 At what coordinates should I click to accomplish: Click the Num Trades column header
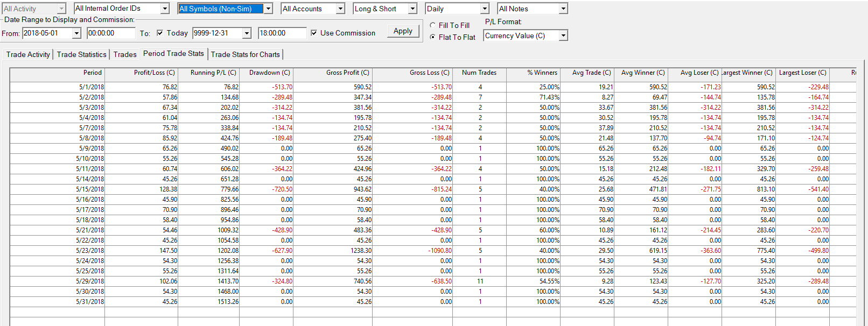tap(479, 73)
